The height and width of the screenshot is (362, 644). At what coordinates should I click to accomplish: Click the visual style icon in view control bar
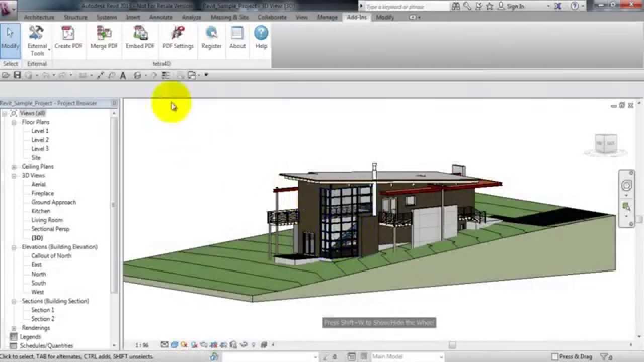click(x=175, y=345)
